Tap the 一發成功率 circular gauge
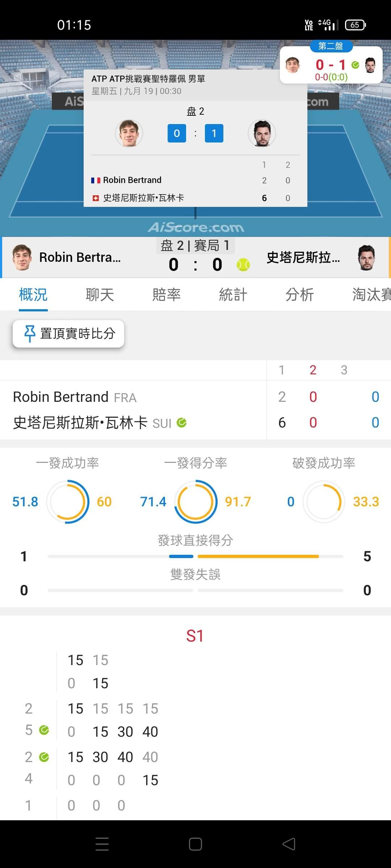 (x=68, y=502)
